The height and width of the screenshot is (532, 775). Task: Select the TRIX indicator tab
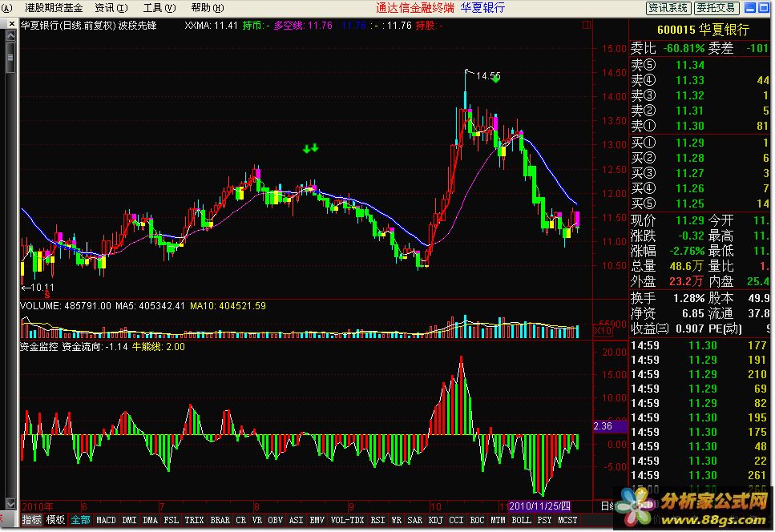point(194,520)
